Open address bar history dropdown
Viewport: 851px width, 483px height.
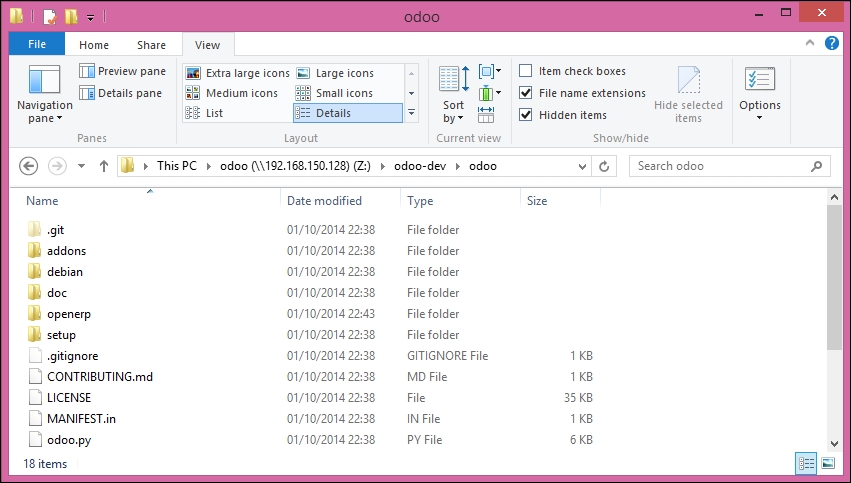pyautogui.click(x=582, y=166)
